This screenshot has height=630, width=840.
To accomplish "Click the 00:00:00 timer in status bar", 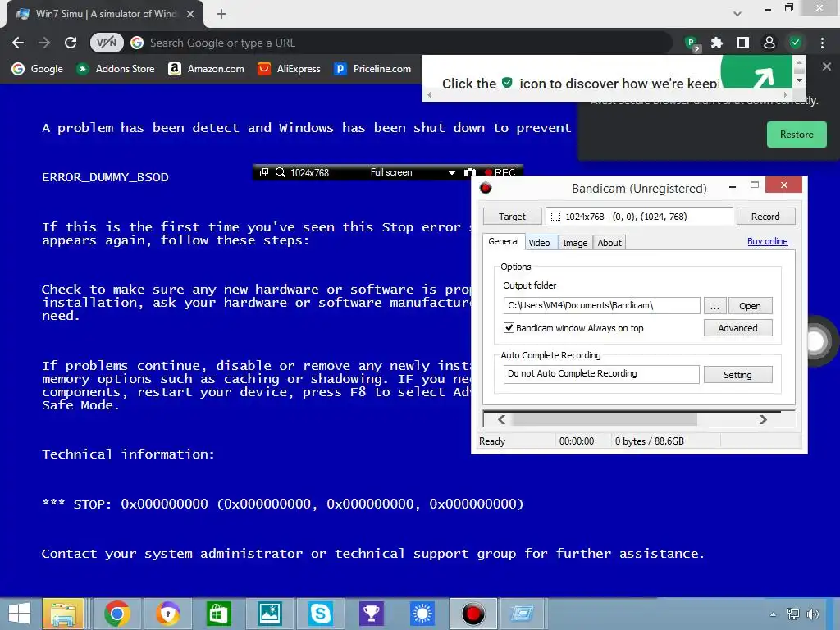I will click(x=577, y=441).
